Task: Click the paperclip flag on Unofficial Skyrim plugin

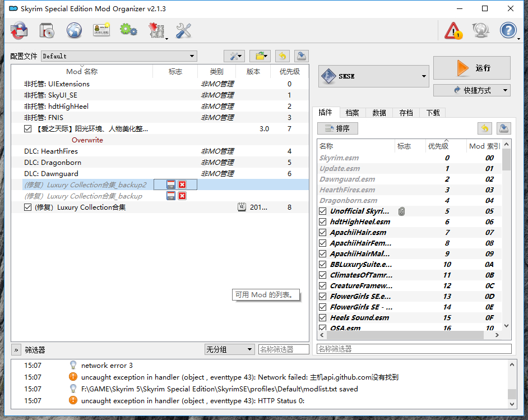Action: point(401,211)
